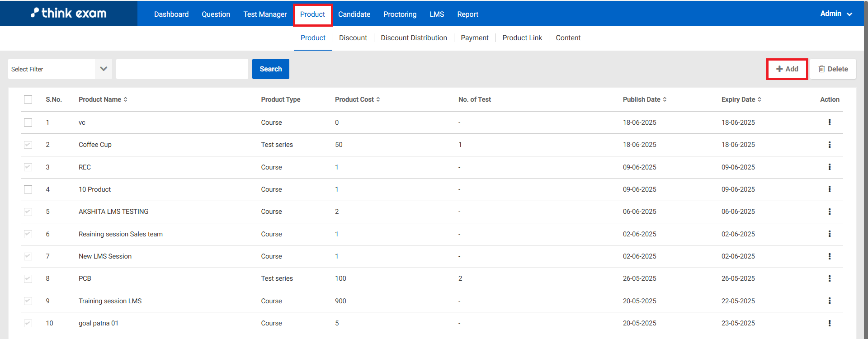Open the Admin account dropdown

click(836, 14)
